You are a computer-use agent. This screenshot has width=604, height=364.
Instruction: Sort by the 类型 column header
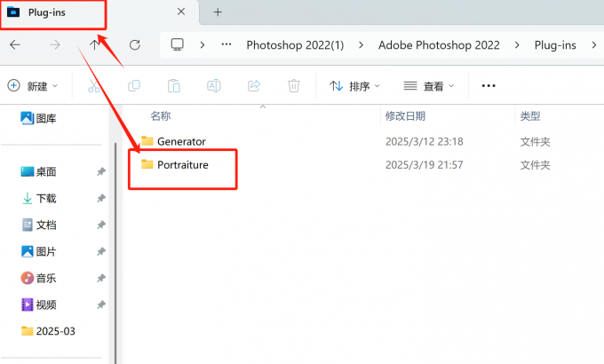pos(530,116)
